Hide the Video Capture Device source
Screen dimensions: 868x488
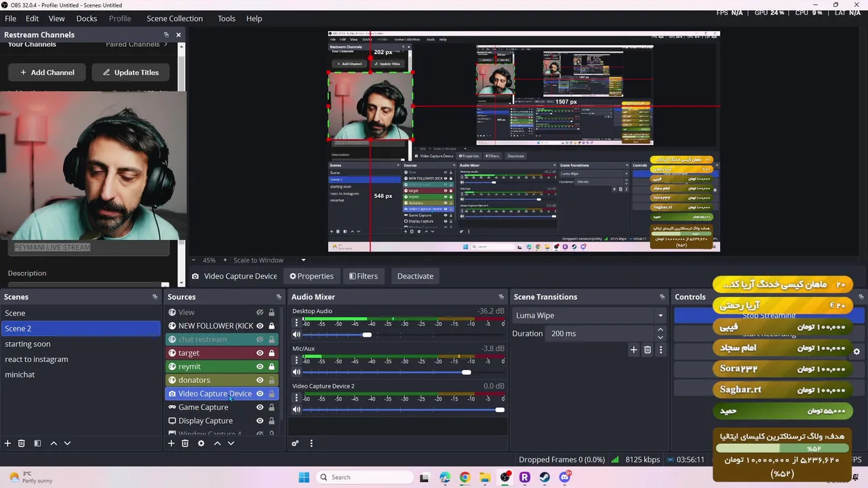260,394
